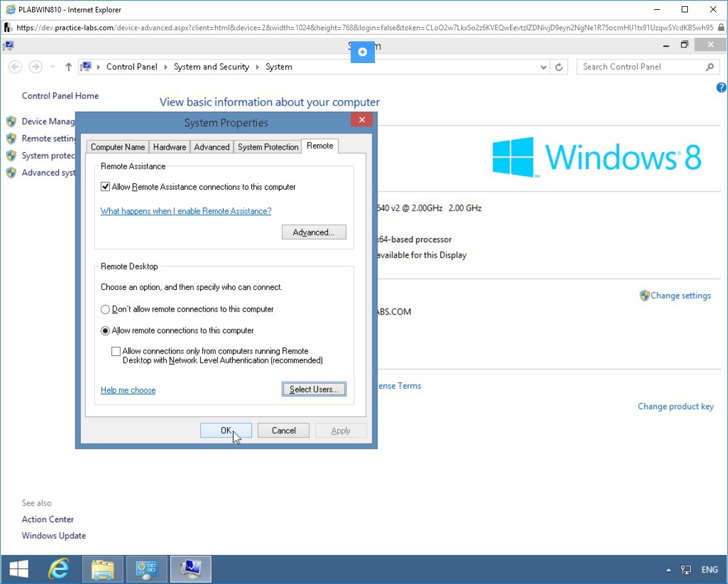Click the network icon in system tray
The width and height of the screenshot is (728, 584).
[686, 569]
